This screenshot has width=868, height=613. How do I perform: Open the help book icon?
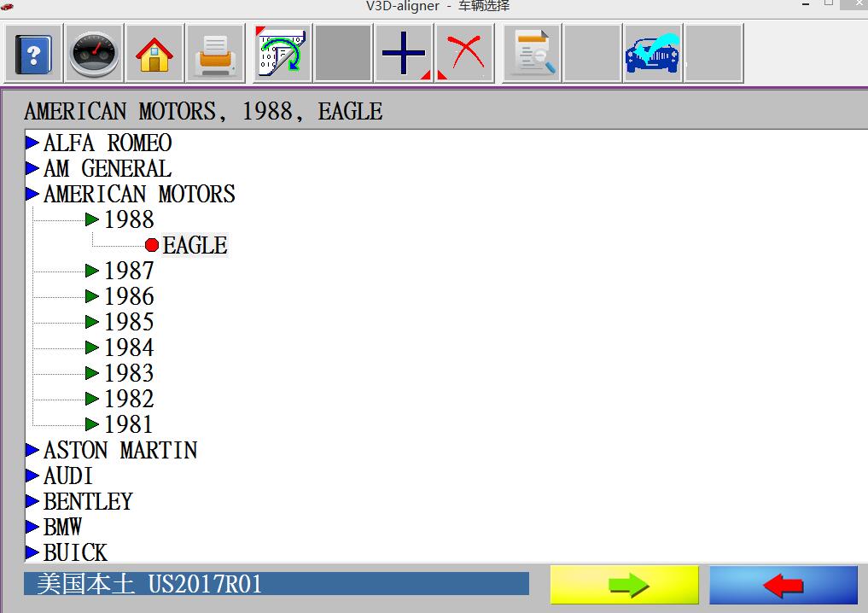(33, 54)
